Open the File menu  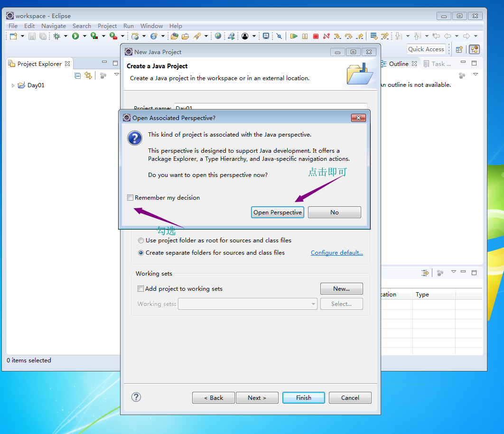point(13,26)
